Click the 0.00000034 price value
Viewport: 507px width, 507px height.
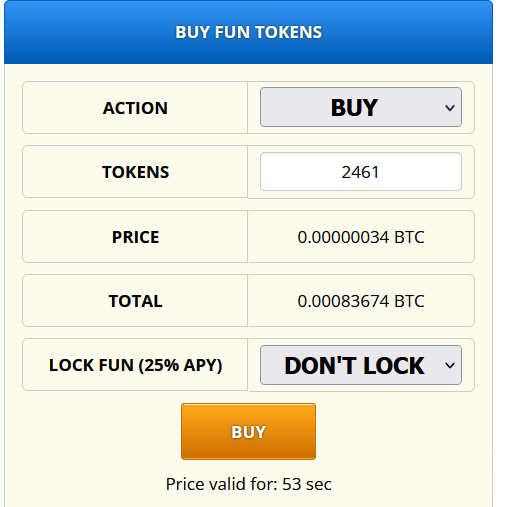click(x=343, y=237)
